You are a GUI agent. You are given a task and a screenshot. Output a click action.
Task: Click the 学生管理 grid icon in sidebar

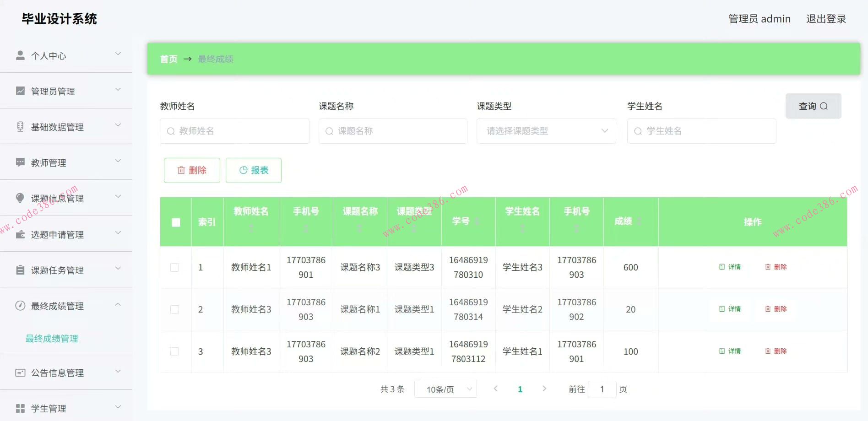pos(20,407)
